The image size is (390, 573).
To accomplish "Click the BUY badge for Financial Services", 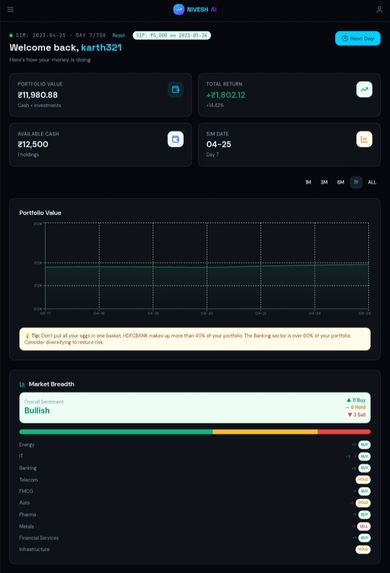I will (x=364, y=538).
